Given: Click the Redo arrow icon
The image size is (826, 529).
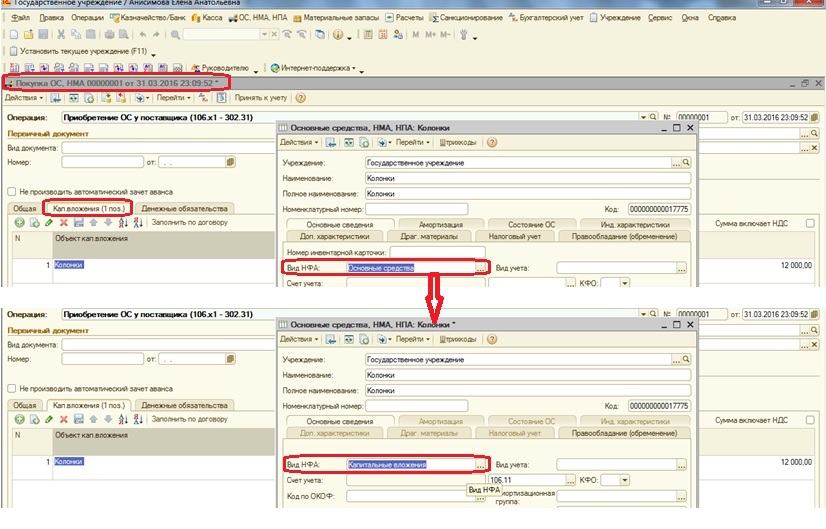Looking at the screenshot, I should pyautogui.click(x=156, y=35).
